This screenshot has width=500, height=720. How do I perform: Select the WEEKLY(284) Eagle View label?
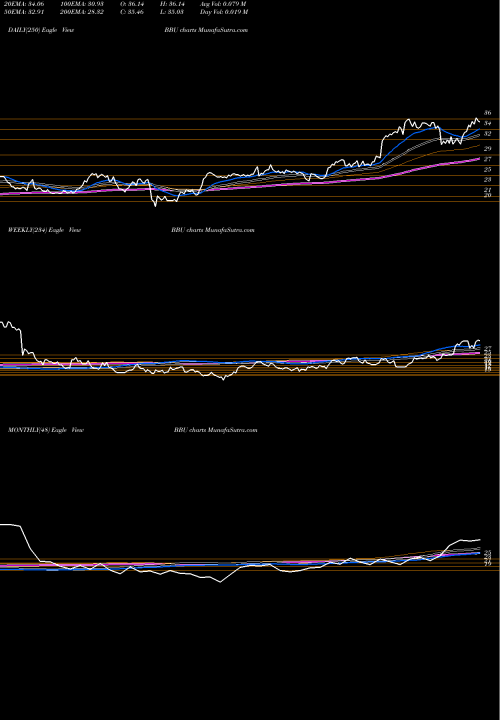(45, 230)
